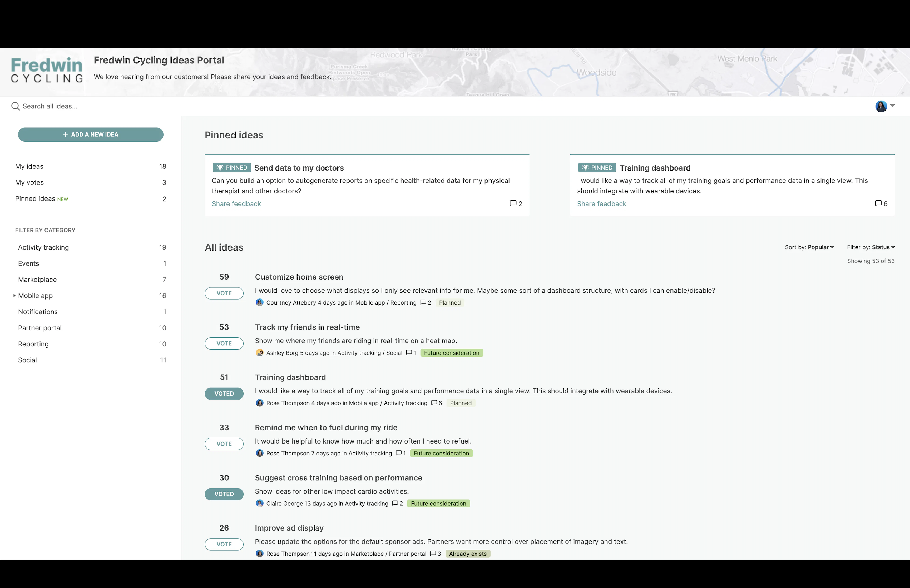Click Share feedback on Send data to my doctors
The width and height of the screenshot is (910, 588).
[x=236, y=204]
